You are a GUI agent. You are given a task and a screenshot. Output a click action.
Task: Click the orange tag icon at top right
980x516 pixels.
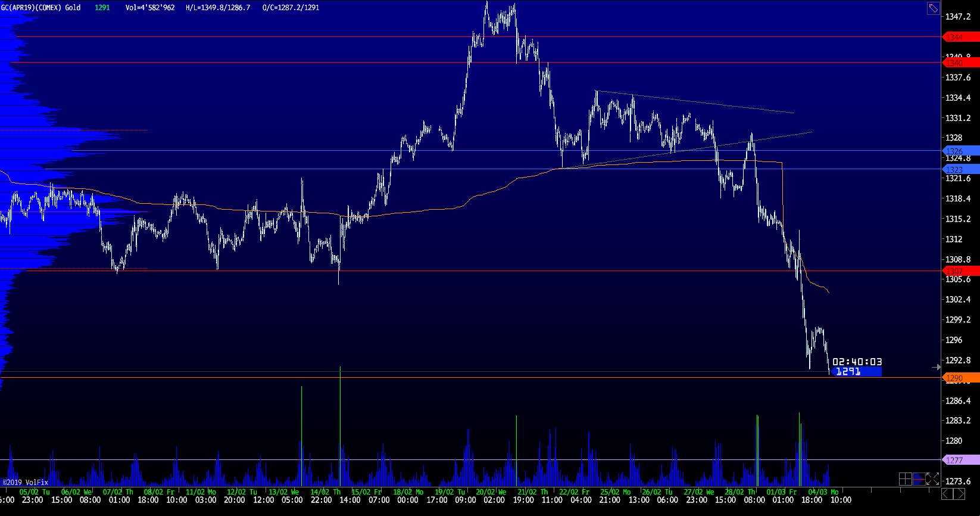933,8
